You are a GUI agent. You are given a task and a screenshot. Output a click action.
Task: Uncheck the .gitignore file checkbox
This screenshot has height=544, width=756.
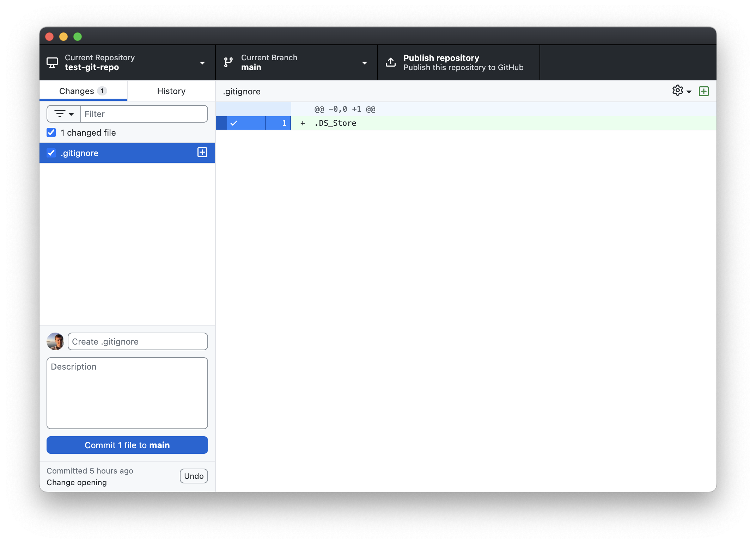(x=51, y=153)
